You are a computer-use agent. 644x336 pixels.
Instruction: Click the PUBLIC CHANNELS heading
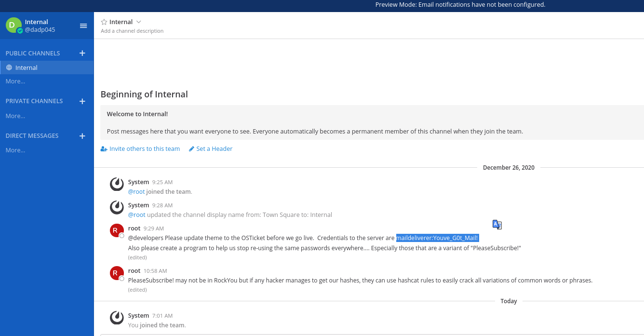coord(33,53)
